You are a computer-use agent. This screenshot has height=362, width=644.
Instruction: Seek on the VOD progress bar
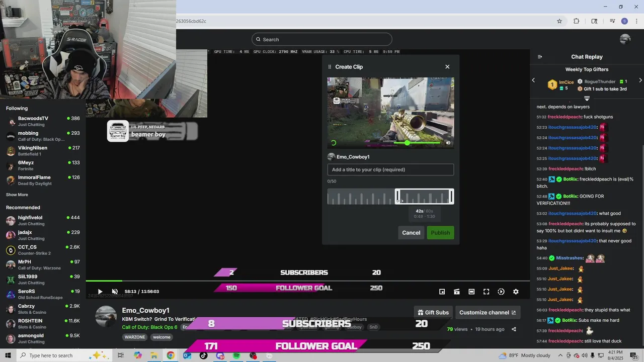pyautogui.click(x=307, y=281)
